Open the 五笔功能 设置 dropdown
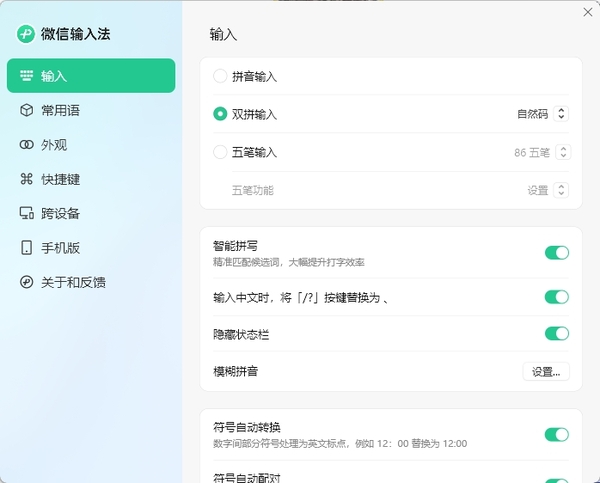Viewport: 600px width, 483px height. click(x=548, y=190)
